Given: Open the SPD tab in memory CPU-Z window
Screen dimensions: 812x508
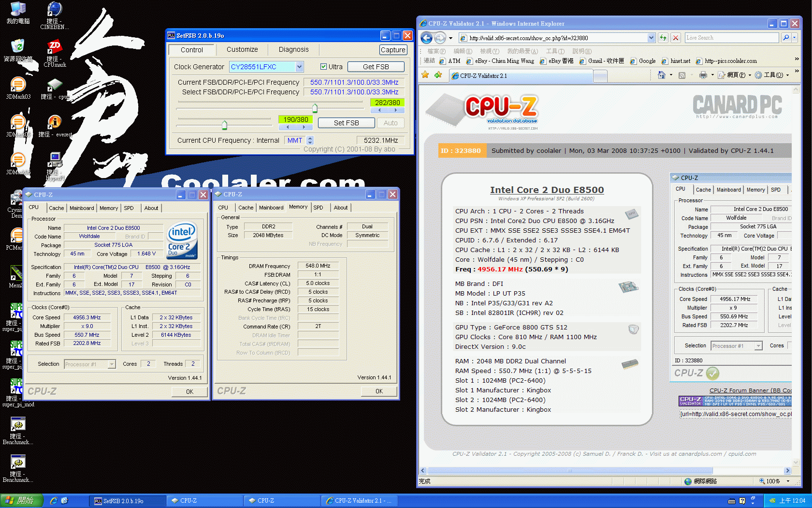Looking at the screenshot, I should [318, 208].
